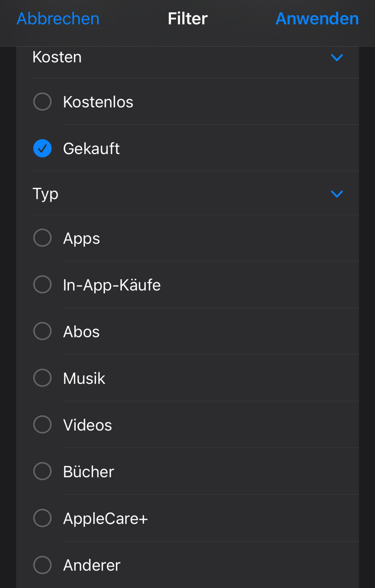Tap the Kosten section header label

pyautogui.click(x=57, y=57)
